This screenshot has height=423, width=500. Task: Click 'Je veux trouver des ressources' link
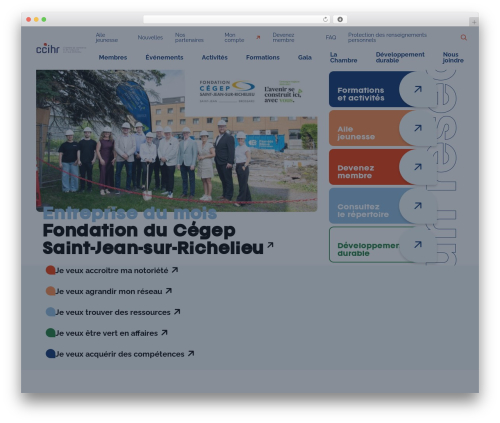(113, 312)
